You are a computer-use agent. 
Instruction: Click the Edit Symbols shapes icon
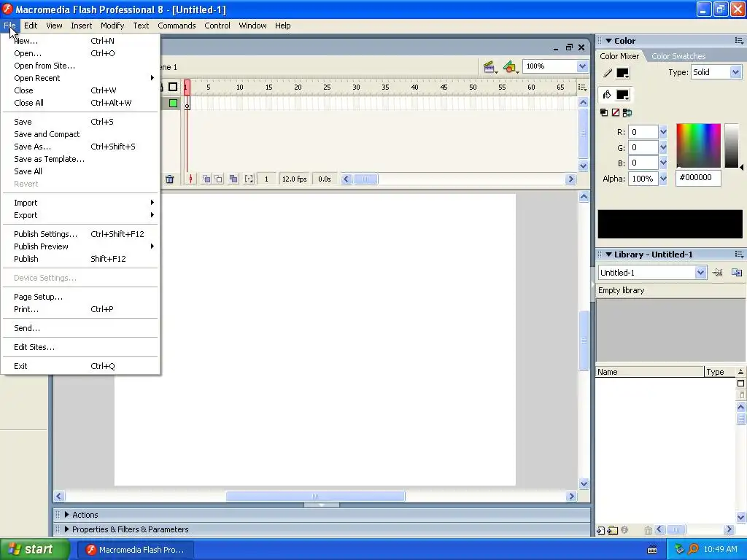(x=510, y=67)
